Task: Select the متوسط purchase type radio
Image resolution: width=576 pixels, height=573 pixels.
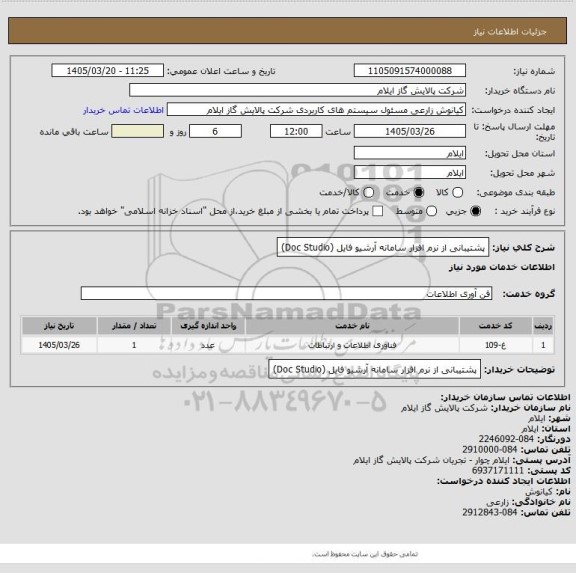Action: tap(431, 211)
